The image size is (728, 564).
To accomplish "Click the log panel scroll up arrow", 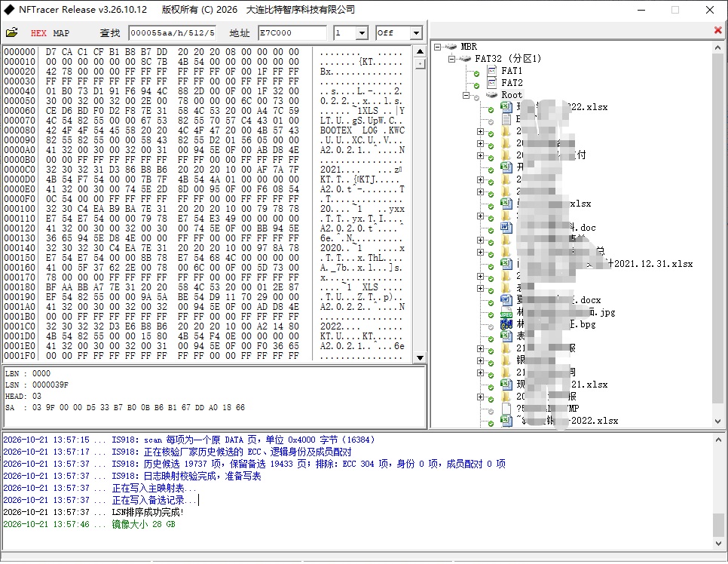I will (717, 440).
